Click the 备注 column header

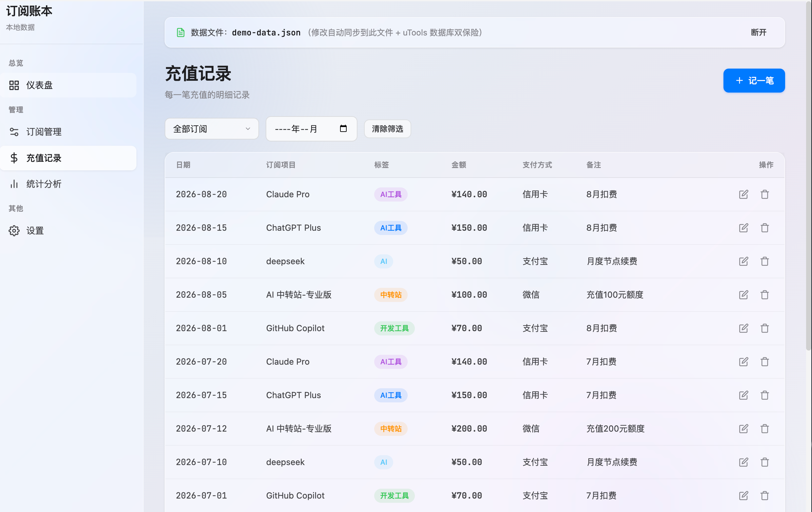pos(594,165)
